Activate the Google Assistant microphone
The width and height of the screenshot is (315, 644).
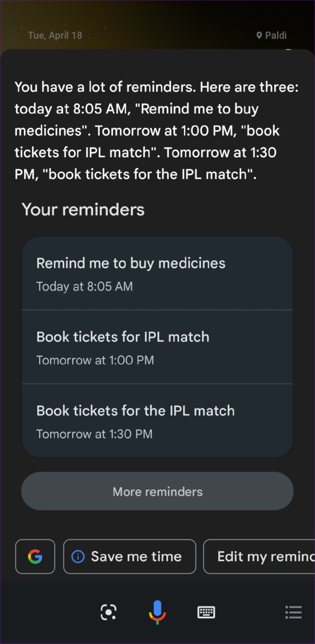(x=157, y=612)
